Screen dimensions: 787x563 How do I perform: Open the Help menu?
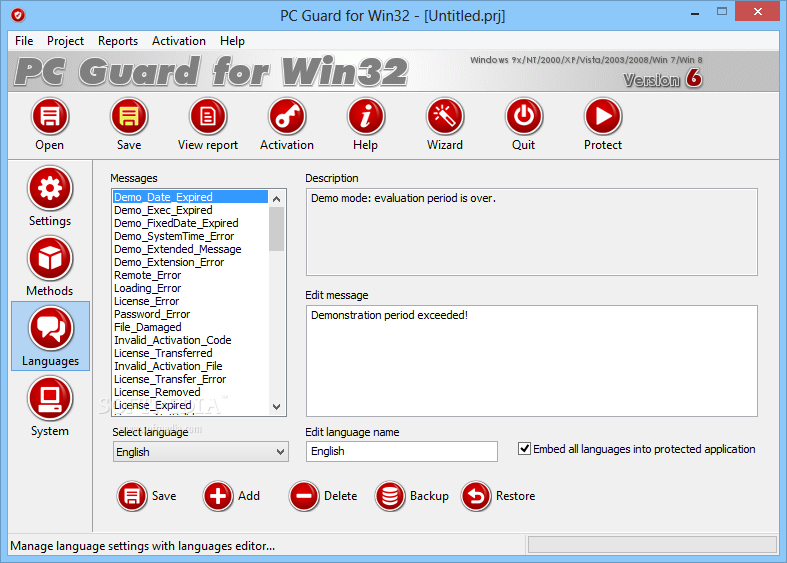click(232, 41)
